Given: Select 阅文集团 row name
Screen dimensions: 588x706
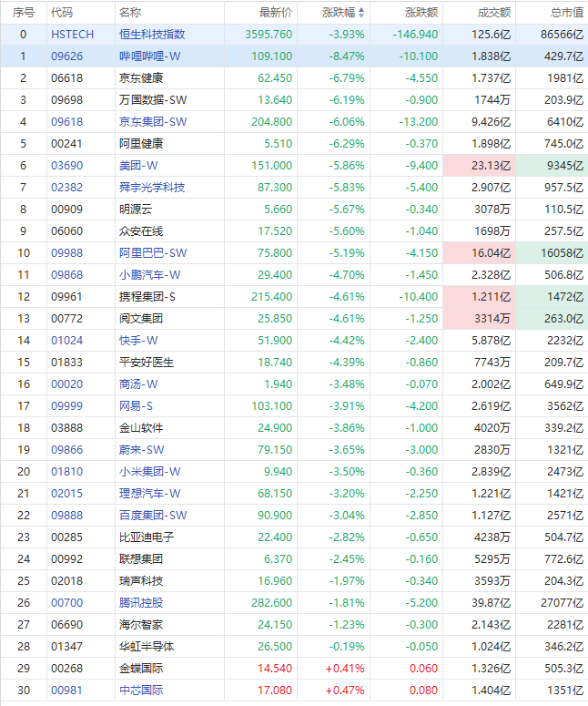Looking at the screenshot, I should click(x=141, y=319).
